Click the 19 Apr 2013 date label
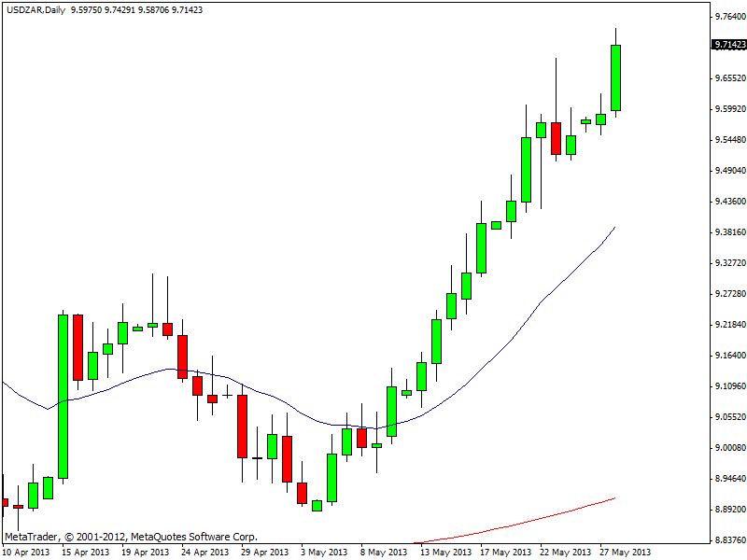 (145, 552)
